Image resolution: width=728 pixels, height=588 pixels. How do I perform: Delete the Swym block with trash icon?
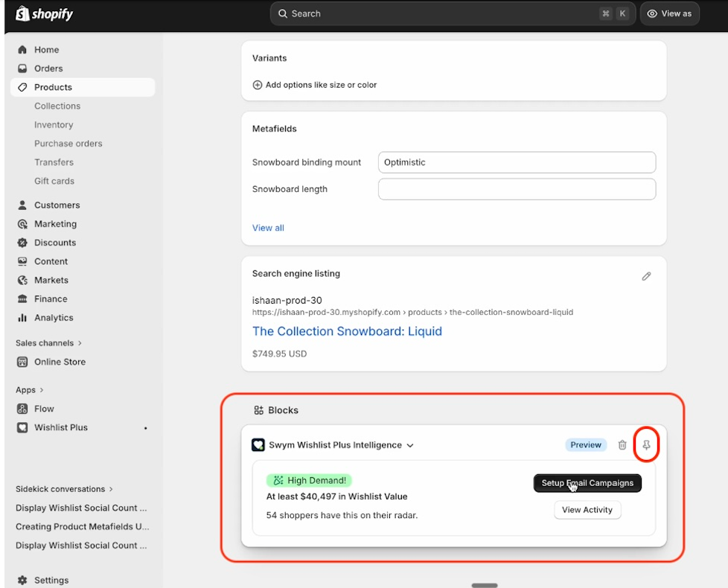click(x=622, y=445)
